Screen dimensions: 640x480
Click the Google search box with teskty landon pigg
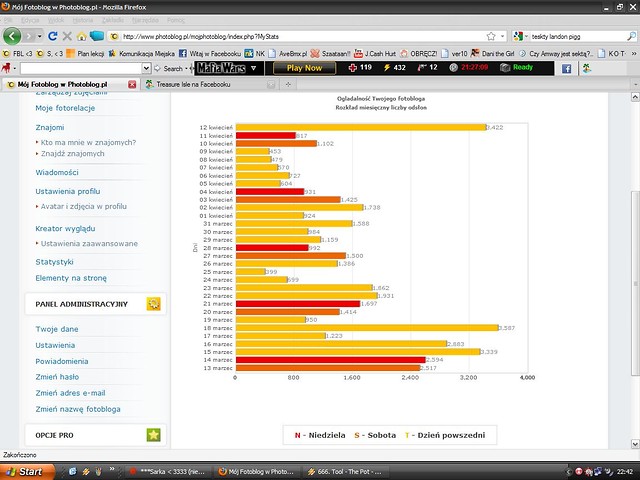[578, 36]
